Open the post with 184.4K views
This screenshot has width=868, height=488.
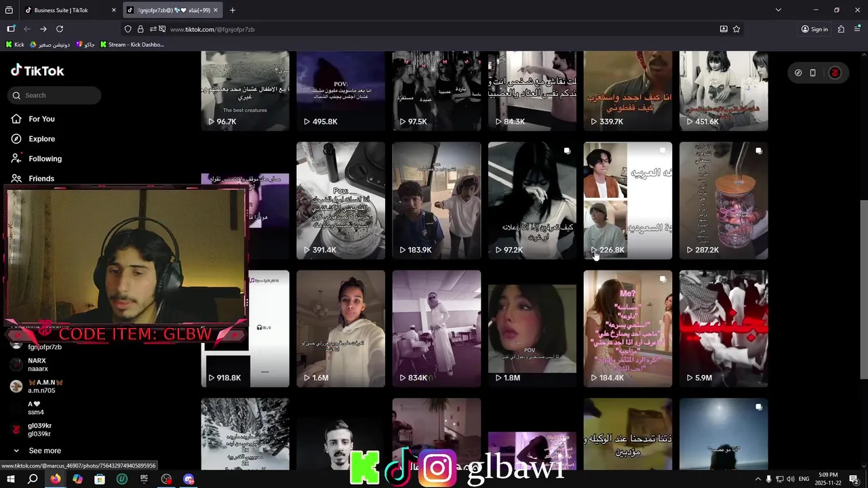coord(628,329)
